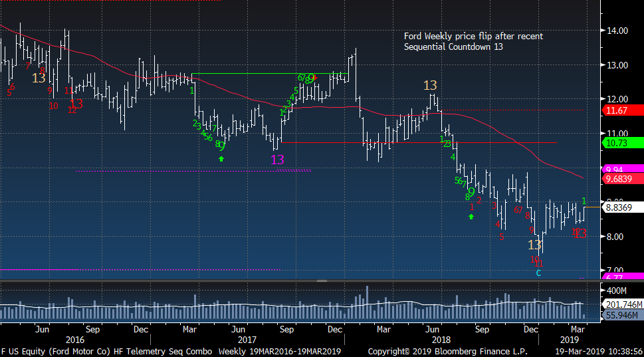Click the F US Equity HF Telemetry Seq Combo title
644x357 pixels.
(107, 352)
